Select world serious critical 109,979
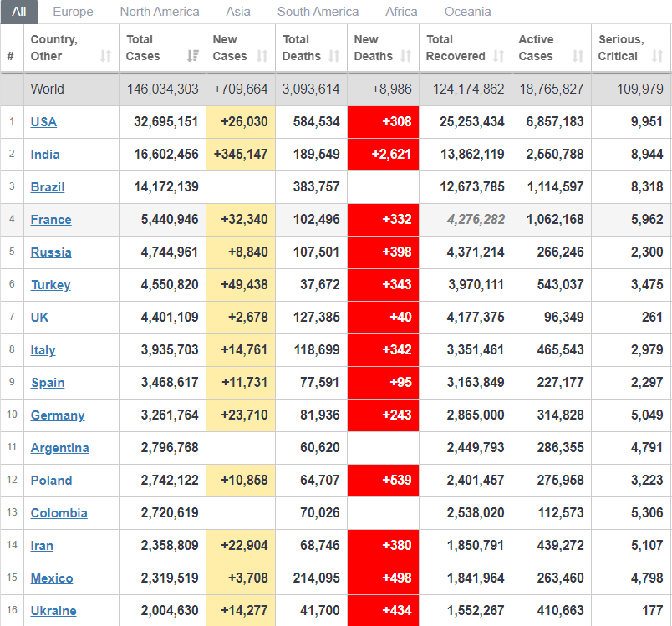672x626 pixels. click(x=640, y=89)
